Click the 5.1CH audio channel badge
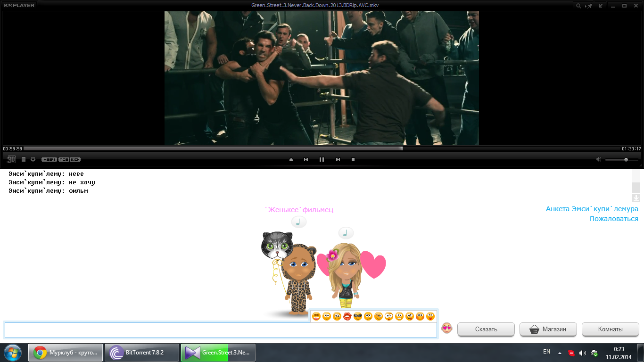Viewport: 644px width, 362px height. click(x=75, y=159)
